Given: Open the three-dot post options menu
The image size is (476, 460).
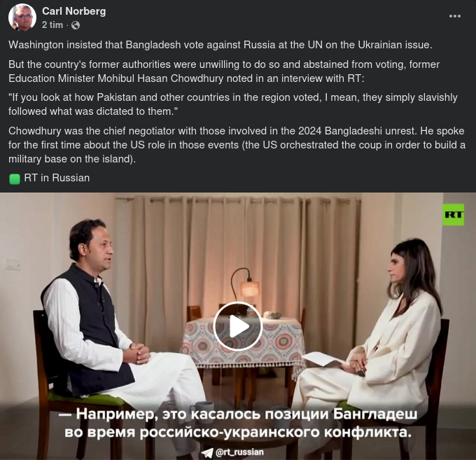Looking at the screenshot, I should (455, 16).
